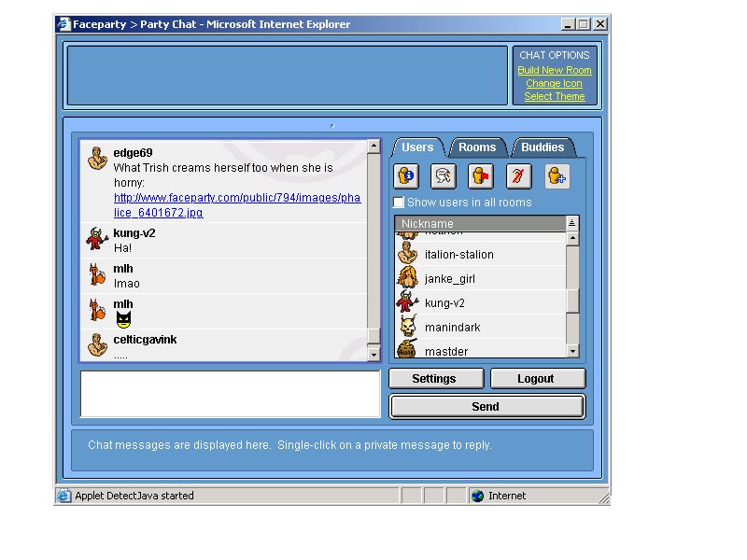Screen dimensions: 747x560
Task: Click inside the message text input box
Action: click(x=230, y=394)
